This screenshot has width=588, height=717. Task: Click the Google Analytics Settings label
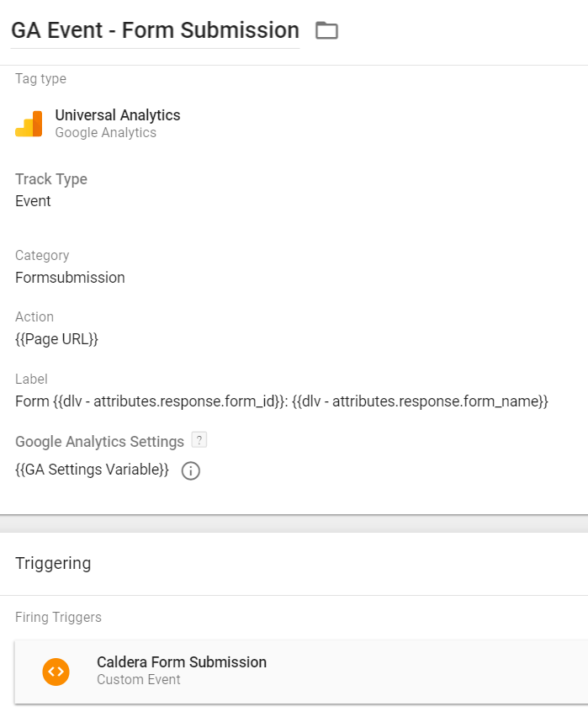pos(99,442)
